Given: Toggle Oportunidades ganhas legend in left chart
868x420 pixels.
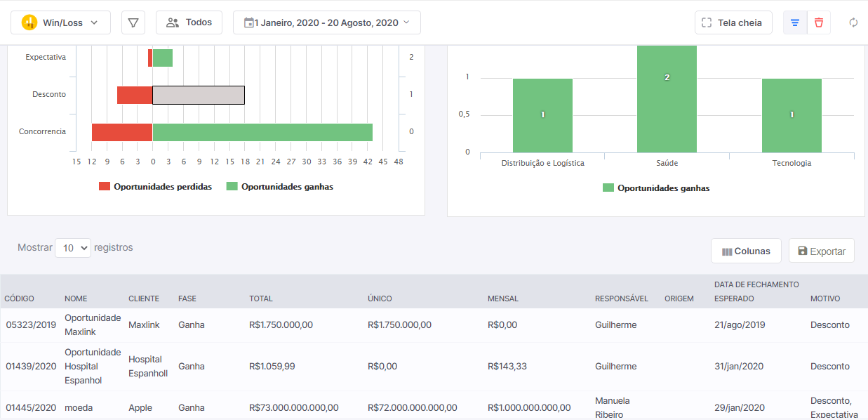Looking at the screenshot, I should point(280,187).
